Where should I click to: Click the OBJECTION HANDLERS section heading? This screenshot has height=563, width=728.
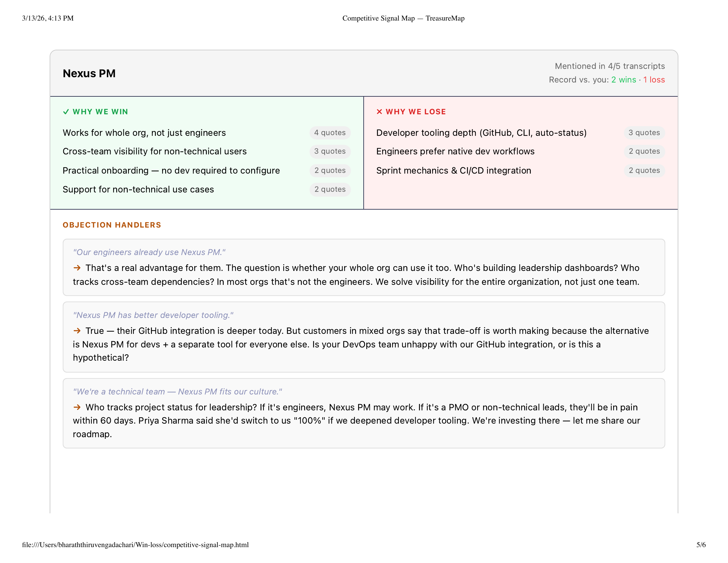click(112, 225)
